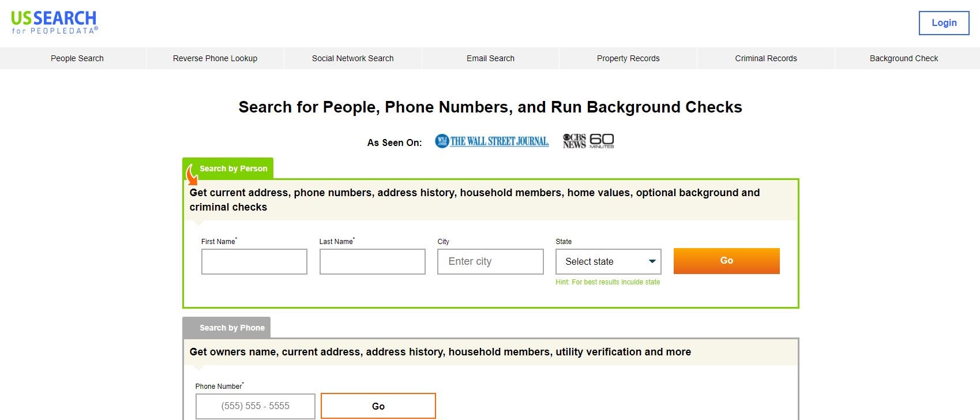Click the Phone Number input field
980x420 pixels.
pyautogui.click(x=256, y=406)
